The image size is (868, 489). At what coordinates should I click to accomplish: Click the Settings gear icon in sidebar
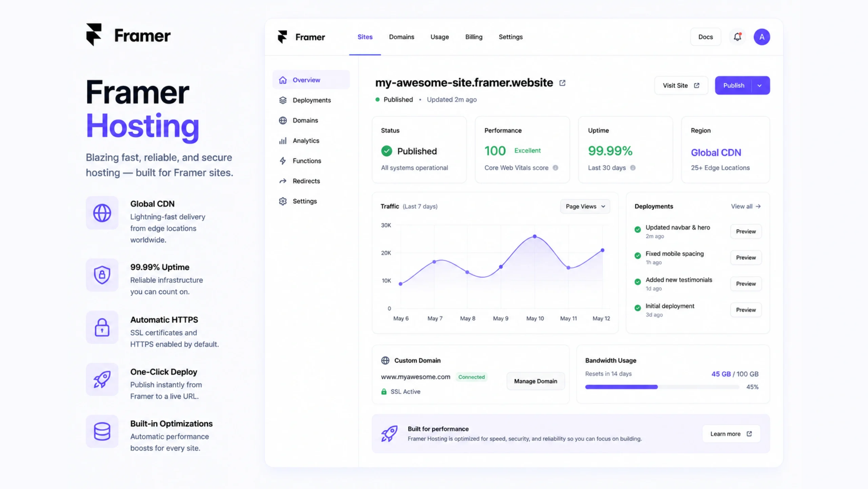click(x=283, y=201)
